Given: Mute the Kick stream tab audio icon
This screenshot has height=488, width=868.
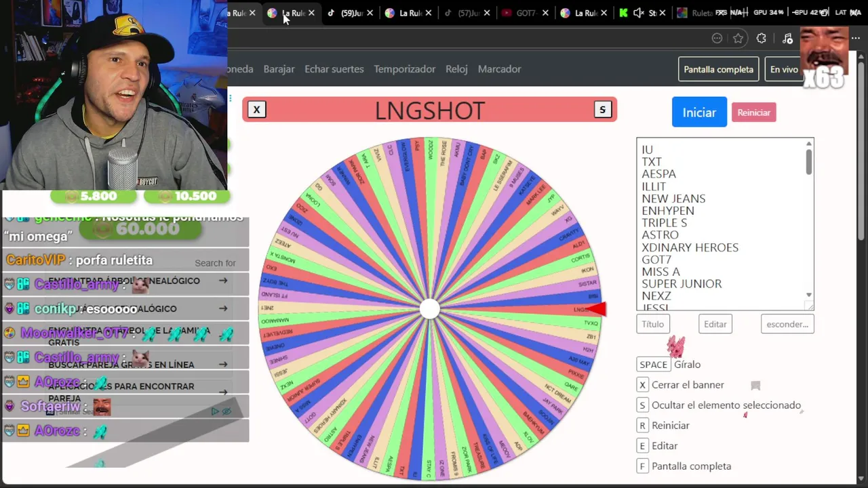Looking at the screenshot, I should (638, 13).
